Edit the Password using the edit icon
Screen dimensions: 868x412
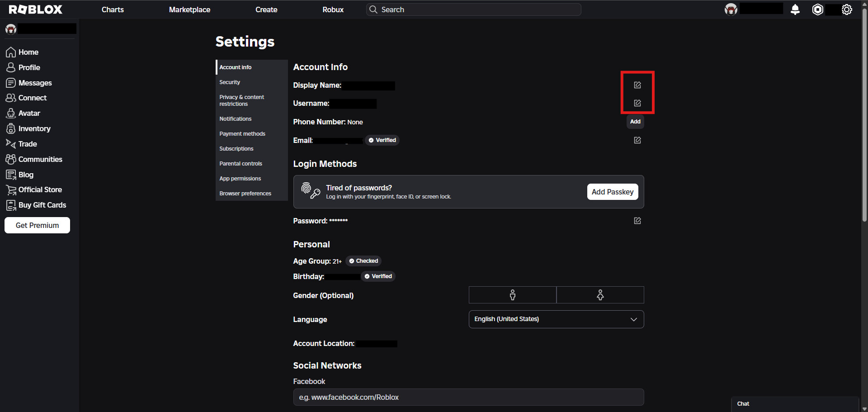[637, 221]
